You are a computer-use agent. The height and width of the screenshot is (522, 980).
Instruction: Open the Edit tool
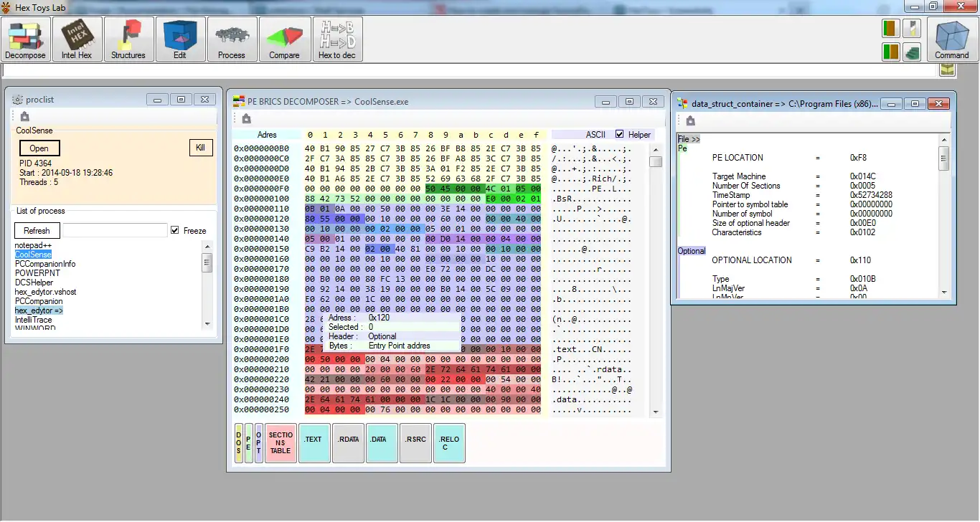pyautogui.click(x=180, y=39)
